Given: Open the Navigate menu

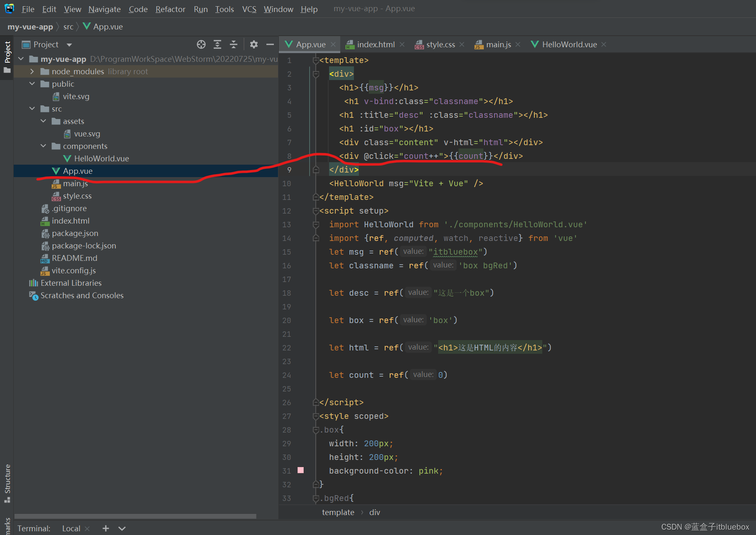Looking at the screenshot, I should (105, 9).
